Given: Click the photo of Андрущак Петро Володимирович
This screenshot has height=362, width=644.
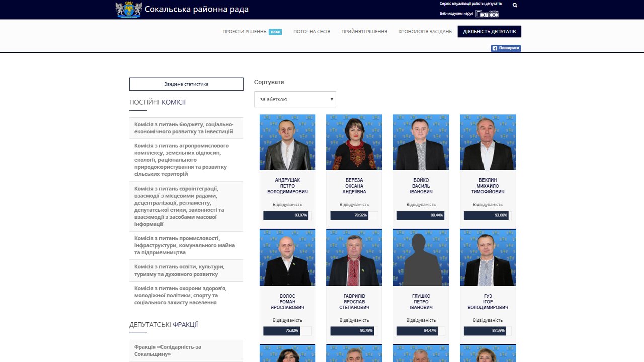Looking at the screenshot, I should tap(287, 142).
